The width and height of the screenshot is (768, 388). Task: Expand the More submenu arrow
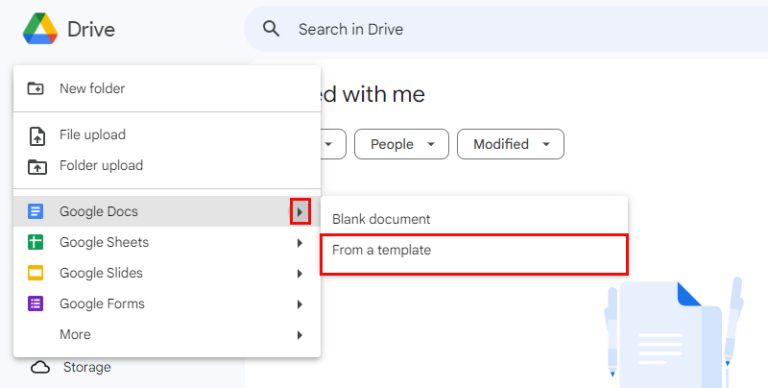pos(300,336)
